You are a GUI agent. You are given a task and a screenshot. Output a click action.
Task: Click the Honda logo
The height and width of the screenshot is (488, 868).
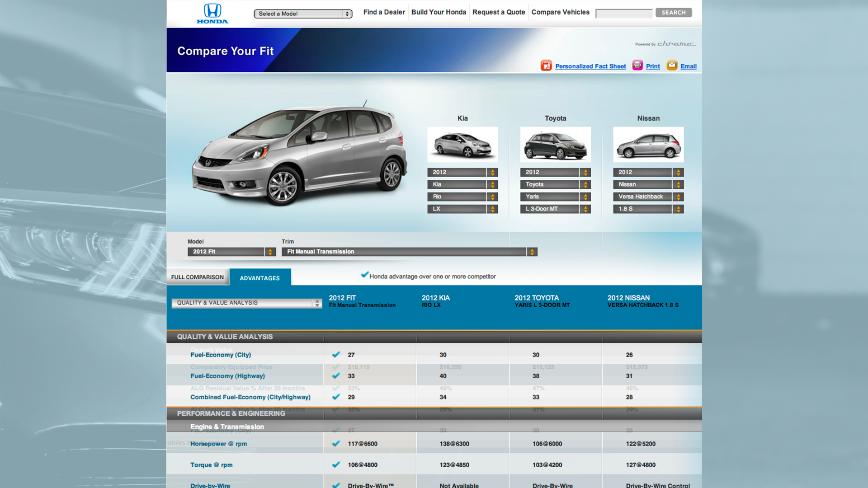point(212,14)
